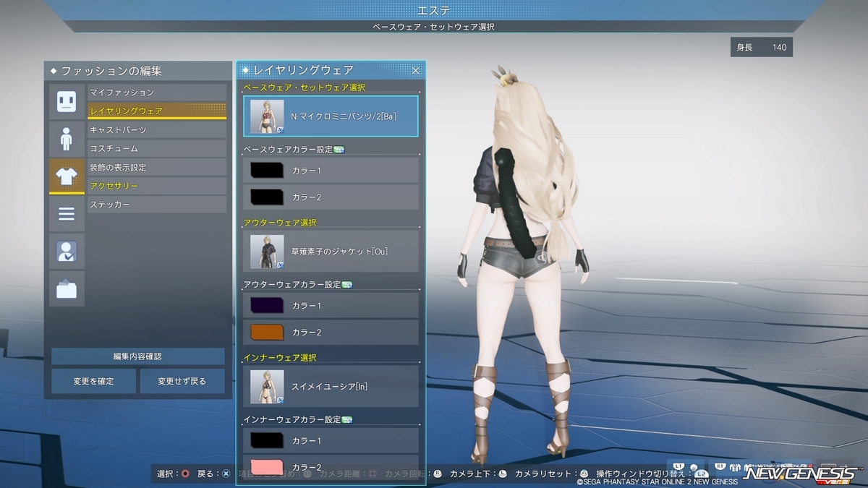Confirm changes with 変更を確定
The image size is (868, 488).
coord(93,381)
